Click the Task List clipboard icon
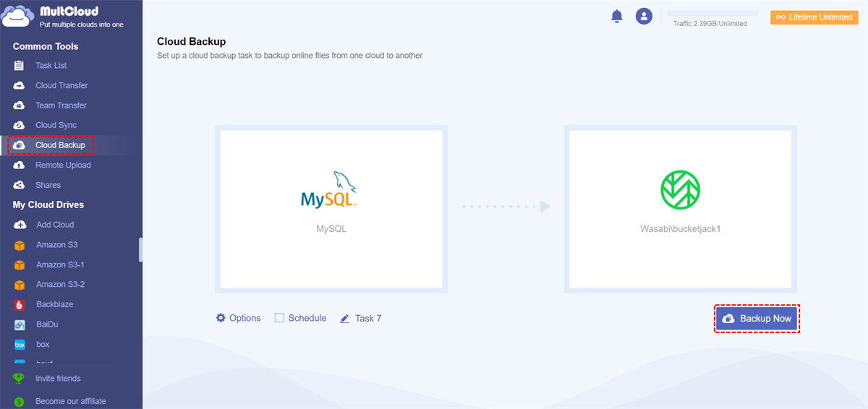 [20, 66]
